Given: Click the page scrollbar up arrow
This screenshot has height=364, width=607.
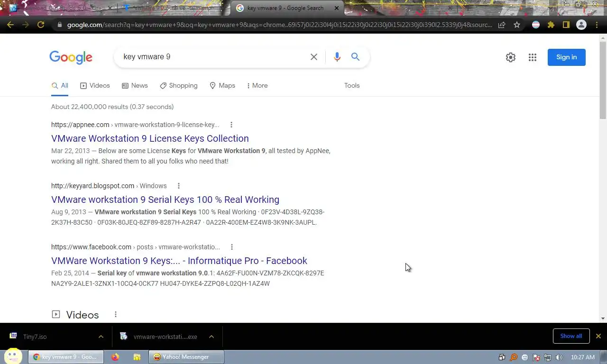Looking at the screenshot, I should [603, 37].
